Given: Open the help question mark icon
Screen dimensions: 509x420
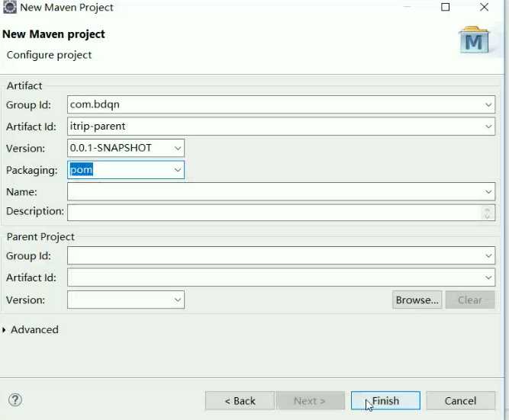Looking at the screenshot, I should pos(15,400).
